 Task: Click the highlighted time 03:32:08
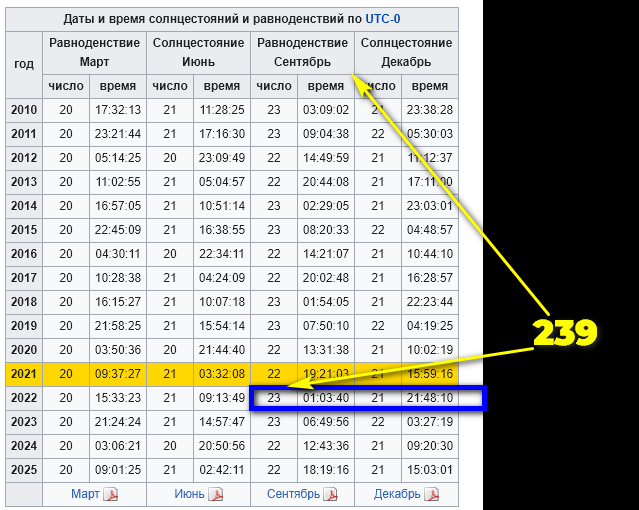(222, 374)
